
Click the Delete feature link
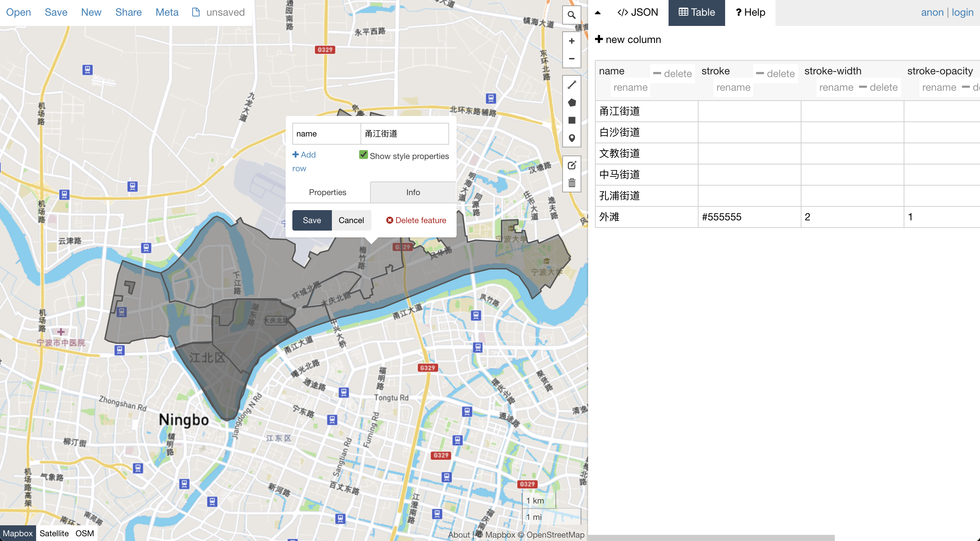click(x=416, y=220)
